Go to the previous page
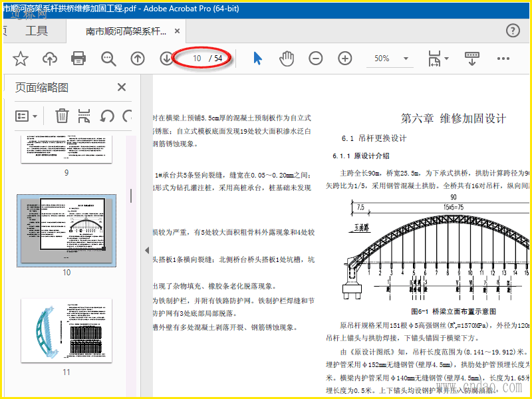 [138, 59]
